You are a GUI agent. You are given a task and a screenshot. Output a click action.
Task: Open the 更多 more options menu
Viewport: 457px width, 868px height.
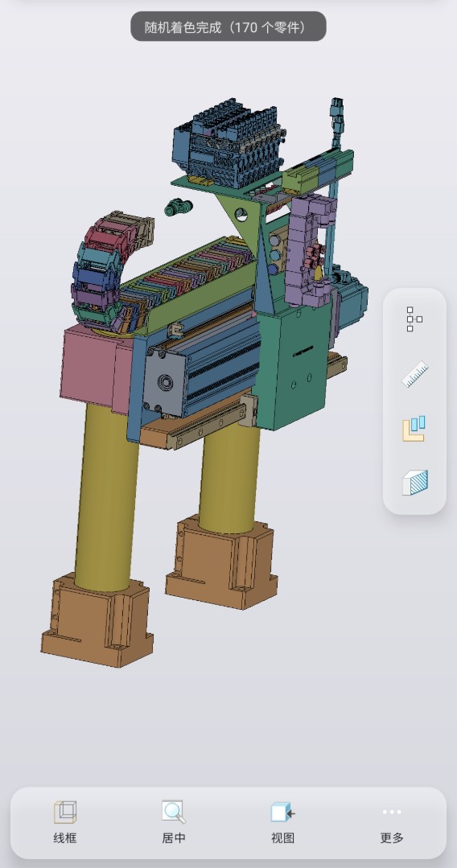[x=392, y=823]
